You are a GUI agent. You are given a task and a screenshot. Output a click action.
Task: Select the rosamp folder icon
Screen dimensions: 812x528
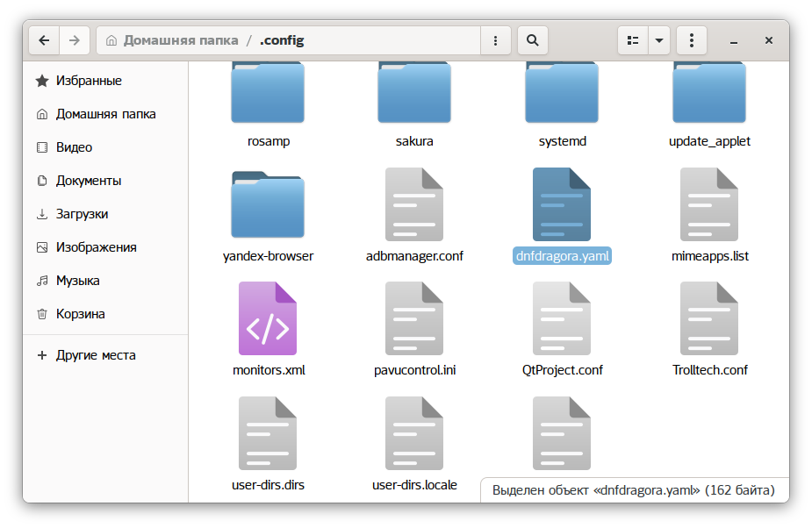click(268, 92)
